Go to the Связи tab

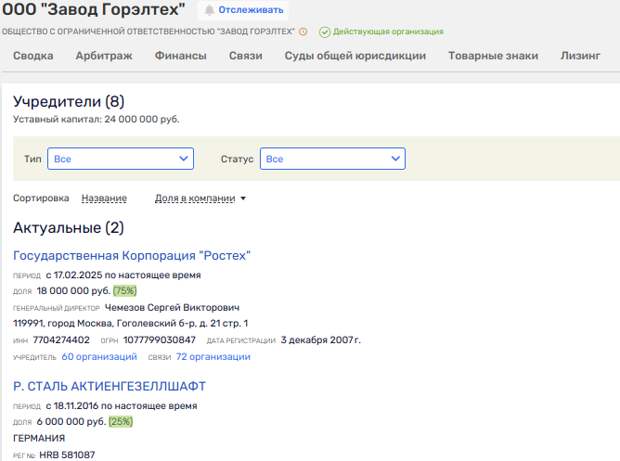(246, 56)
